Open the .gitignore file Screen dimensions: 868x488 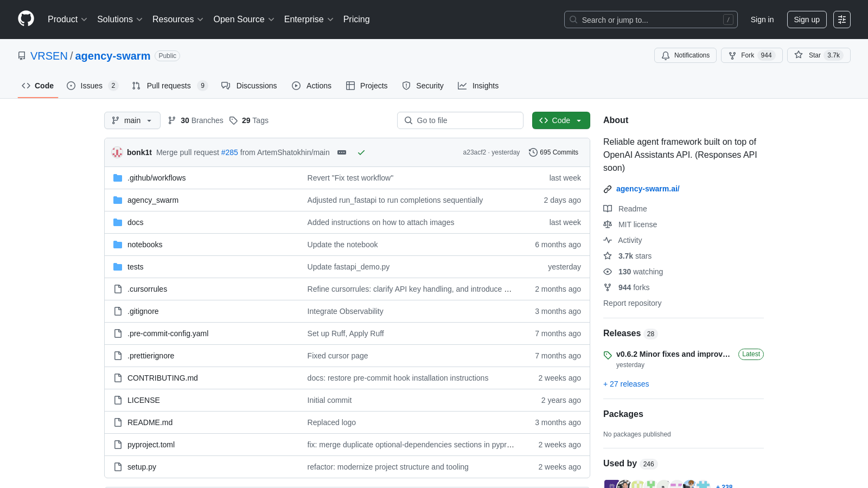coord(143,311)
